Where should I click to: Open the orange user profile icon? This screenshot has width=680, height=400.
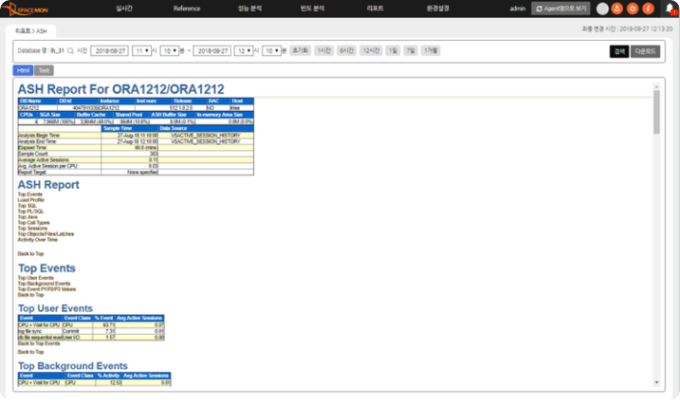point(617,9)
